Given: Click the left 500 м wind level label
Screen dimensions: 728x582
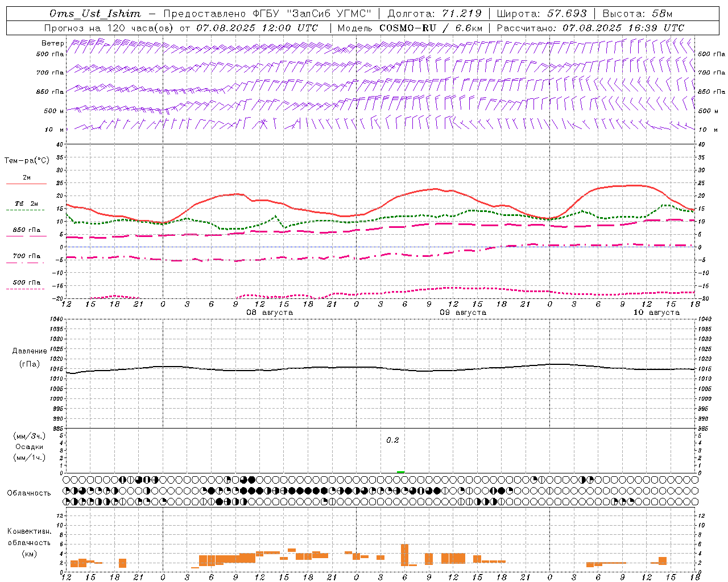Looking at the screenshot, I should point(54,111).
